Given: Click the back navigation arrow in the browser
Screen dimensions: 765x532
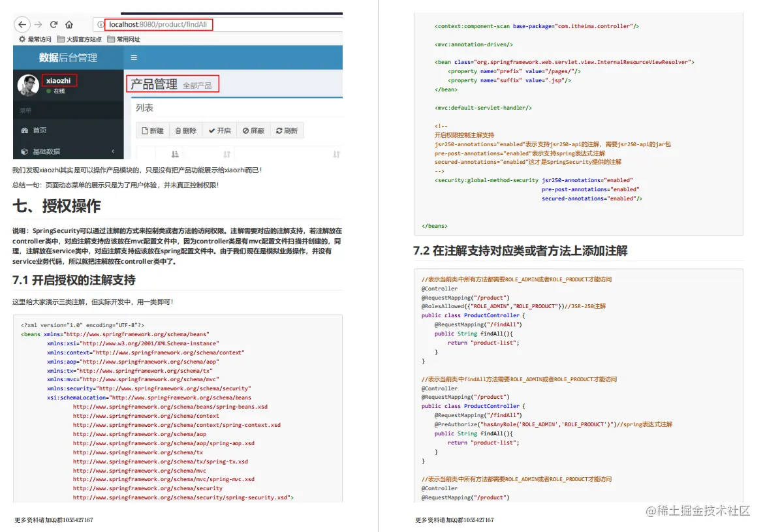Looking at the screenshot, I should coord(22,25).
